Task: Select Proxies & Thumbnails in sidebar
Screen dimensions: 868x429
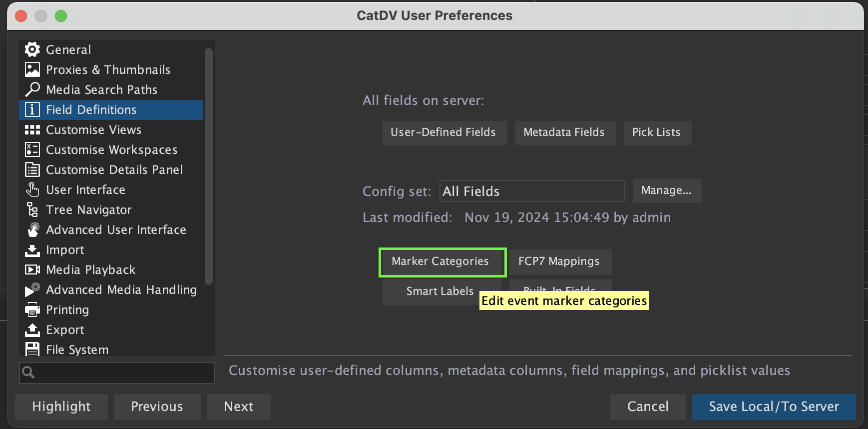Action: pyautogui.click(x=111, y=69)
